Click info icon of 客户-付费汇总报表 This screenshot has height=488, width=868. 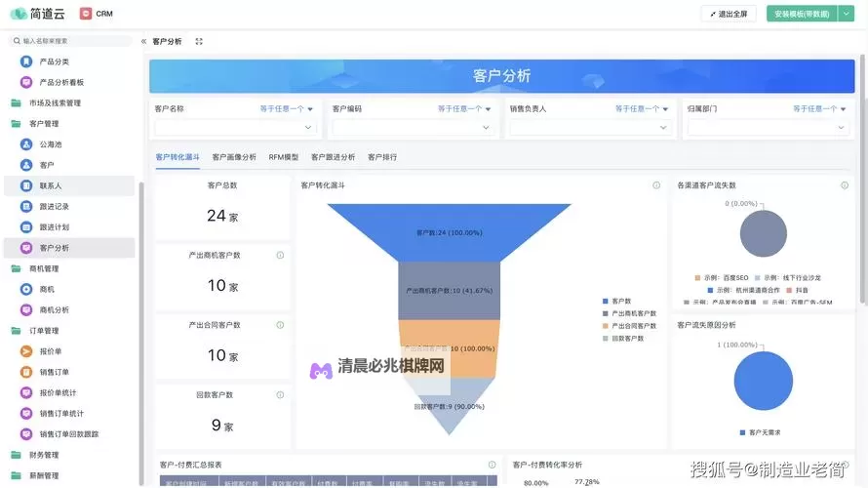coord(493,465)
